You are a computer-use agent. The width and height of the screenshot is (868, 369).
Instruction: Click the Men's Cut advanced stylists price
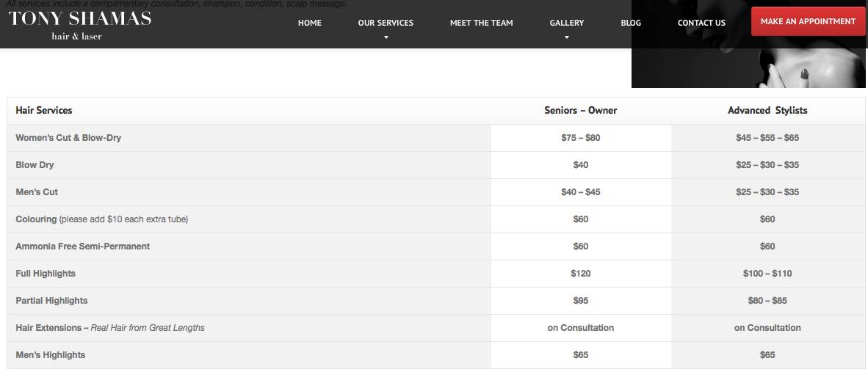pos(767,192)
